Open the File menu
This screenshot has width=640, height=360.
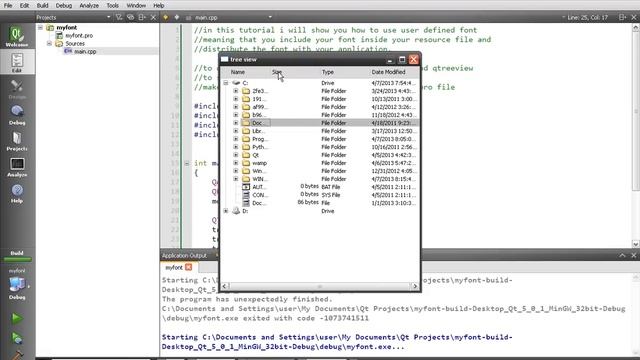pyautogui.click(x=8, y=5)
